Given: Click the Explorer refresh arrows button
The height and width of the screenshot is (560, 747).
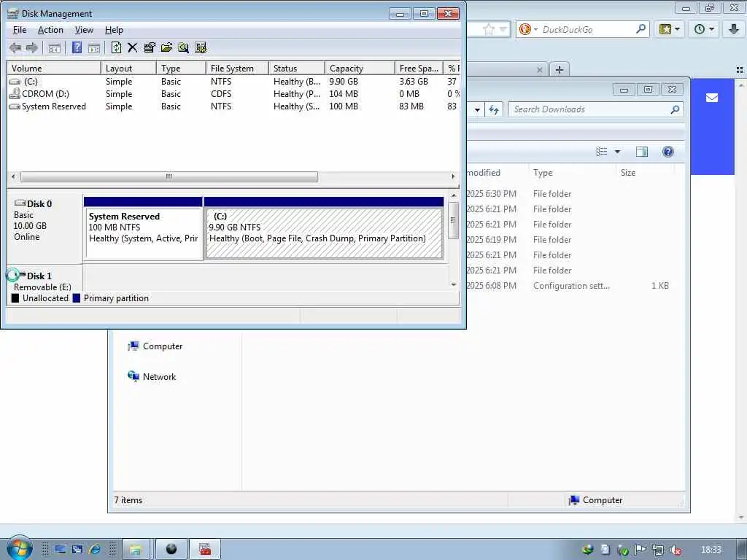Looking at the screenshot, I should pos(494,109).
